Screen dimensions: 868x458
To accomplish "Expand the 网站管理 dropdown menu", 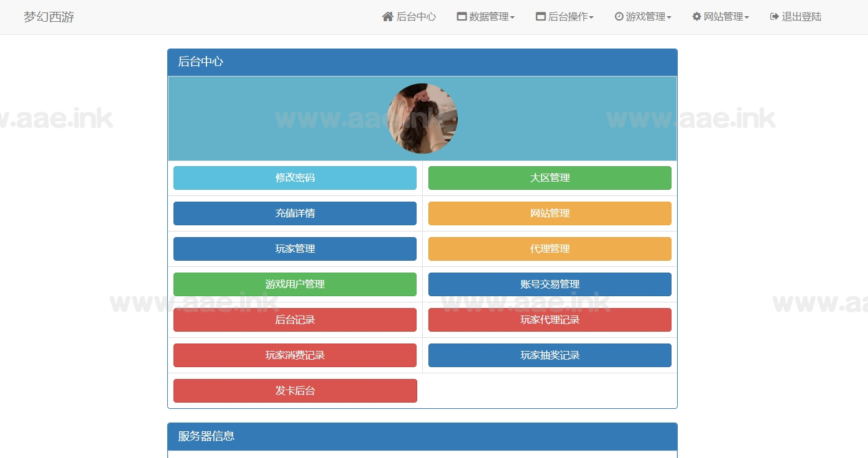I will click(721, 17).
